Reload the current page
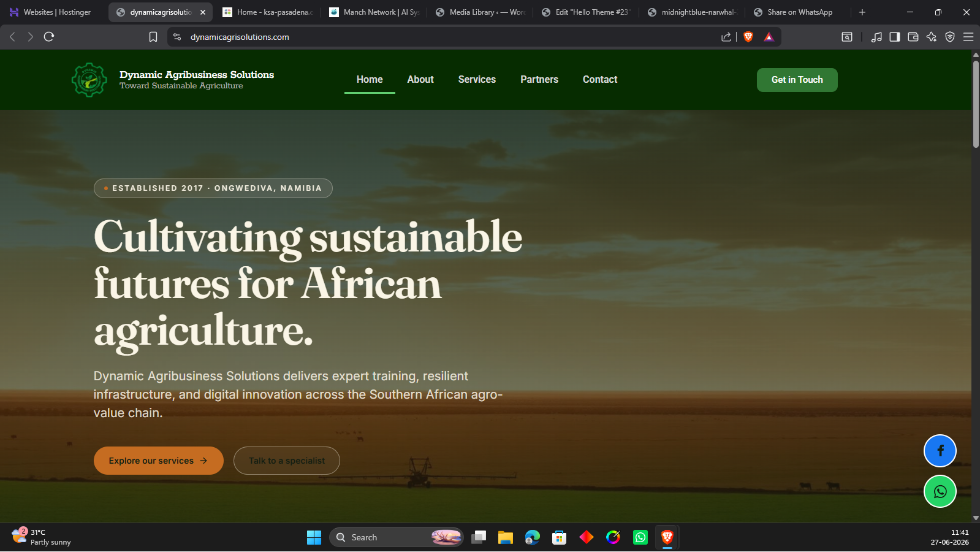 click(49, 37)
